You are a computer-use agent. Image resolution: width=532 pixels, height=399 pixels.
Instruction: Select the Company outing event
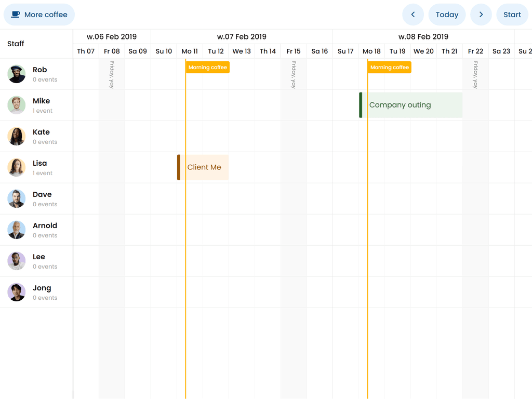coord(410,105)
